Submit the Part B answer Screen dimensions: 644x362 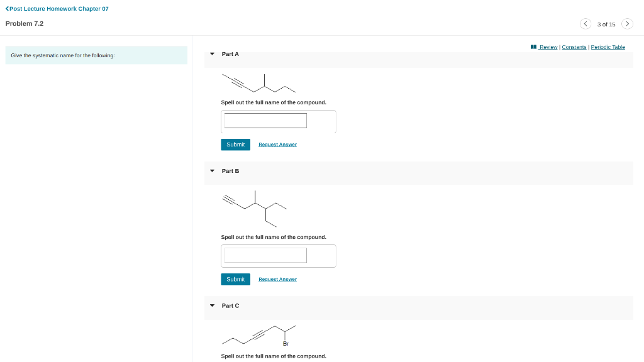(x=235, y=279)
